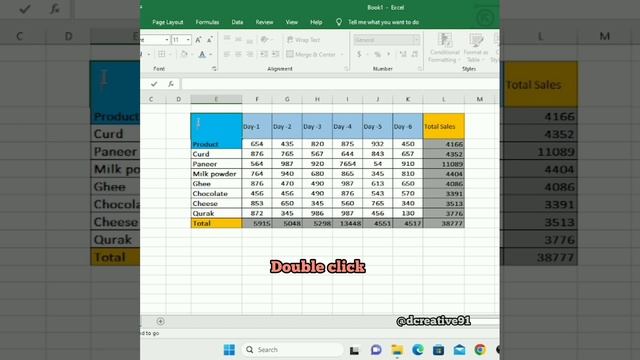
Task: Click the Increase Decimal icon
Action: 403,54
